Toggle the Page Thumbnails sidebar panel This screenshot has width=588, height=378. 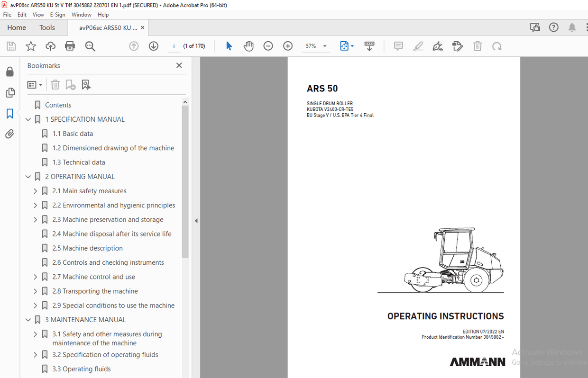point(10,92)
